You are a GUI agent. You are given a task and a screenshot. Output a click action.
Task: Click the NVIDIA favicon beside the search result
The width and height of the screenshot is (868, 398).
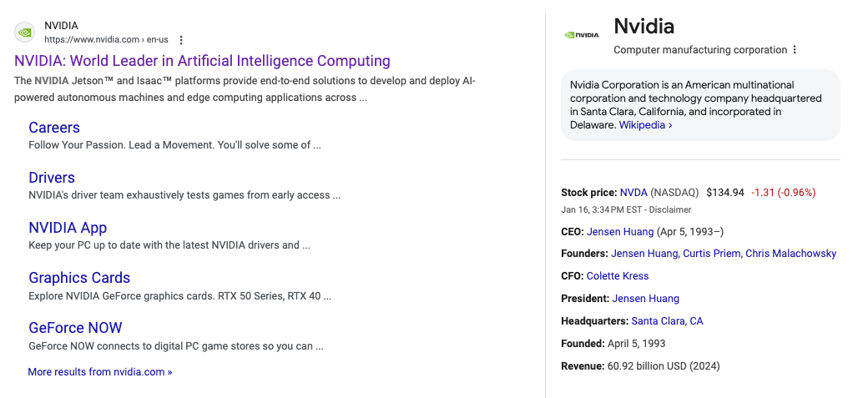click(25, 33)
